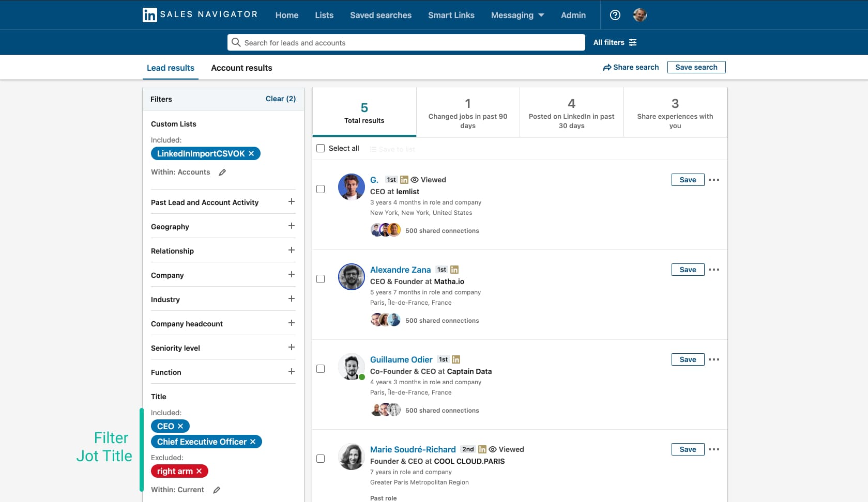868x502 pixels.
Task: Select the checkbox for Guillaume Odier
Action: (321, 369)
